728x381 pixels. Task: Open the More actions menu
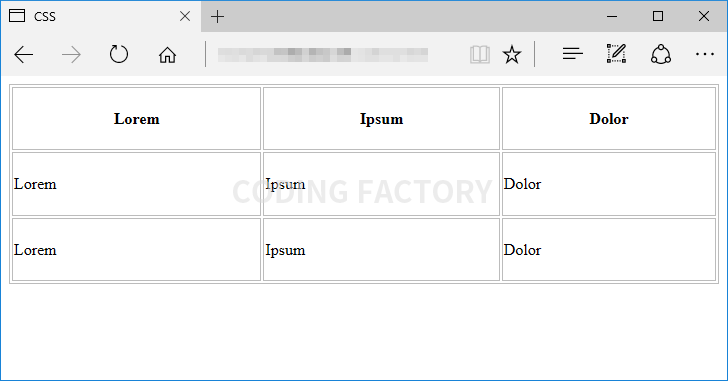pyautogui.click(x=704, y=55)
